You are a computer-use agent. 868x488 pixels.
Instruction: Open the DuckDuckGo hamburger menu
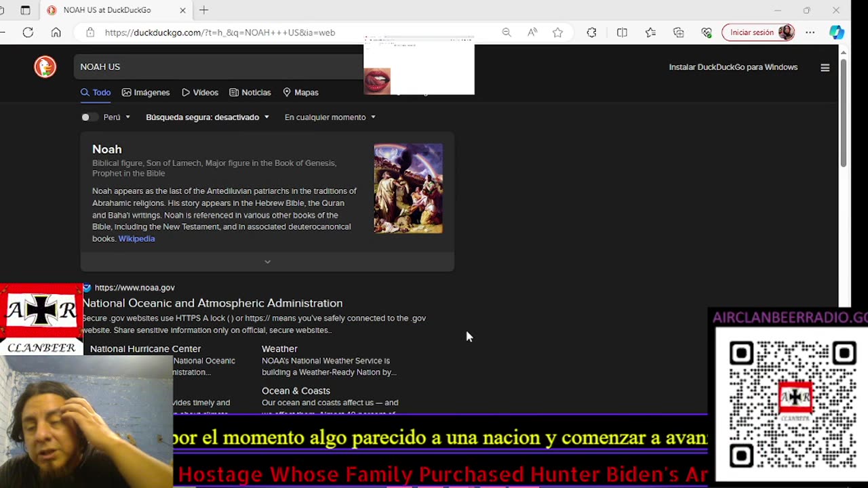tap(825, 67)
